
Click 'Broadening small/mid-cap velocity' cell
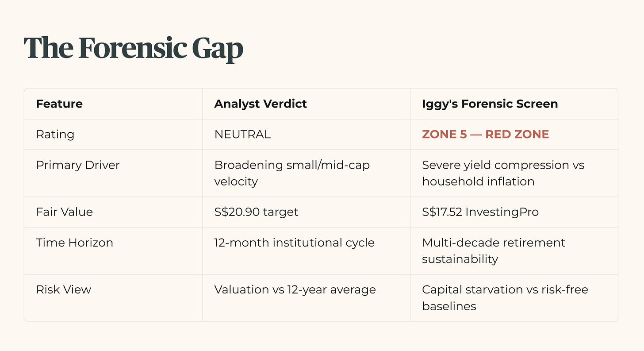point(292,173)
